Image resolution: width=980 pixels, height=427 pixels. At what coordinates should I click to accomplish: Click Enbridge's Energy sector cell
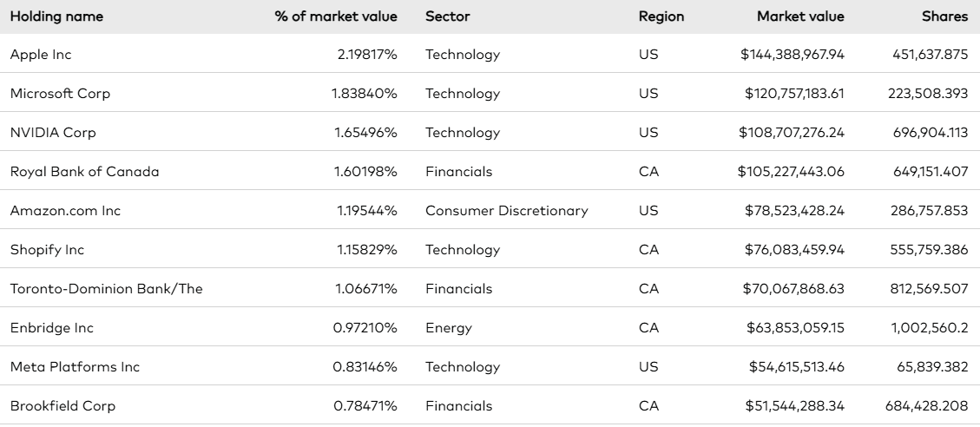point(448,328)
